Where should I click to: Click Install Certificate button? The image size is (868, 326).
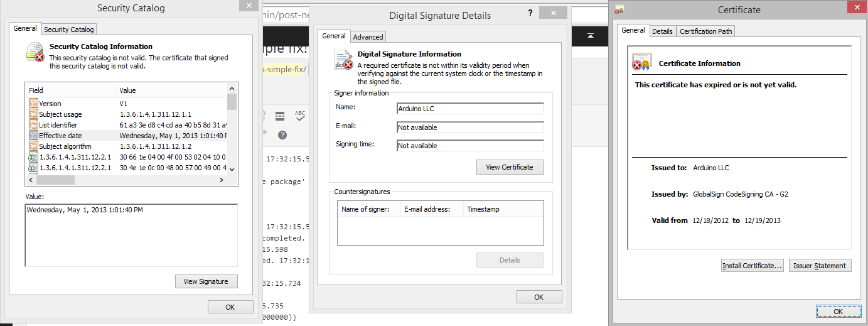click(752, 266)
